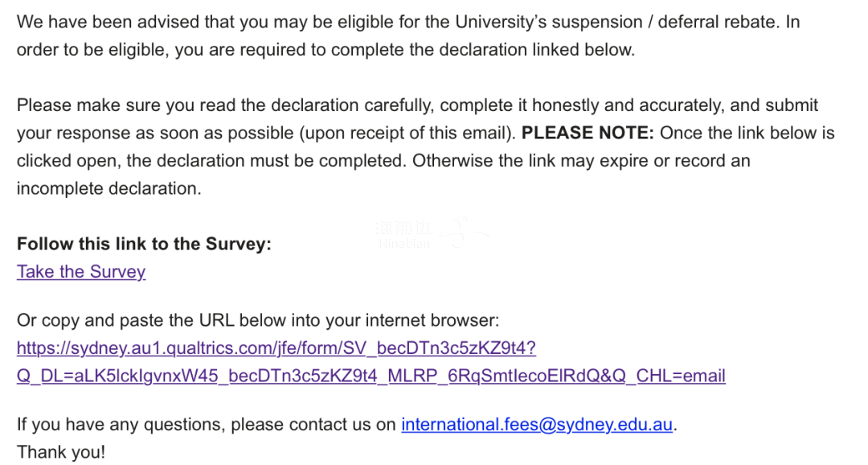This screenshot has height=465, width=868.
Task: Click the international.fees@sydney.edu.au email link
Action: (x=537, y=425)
